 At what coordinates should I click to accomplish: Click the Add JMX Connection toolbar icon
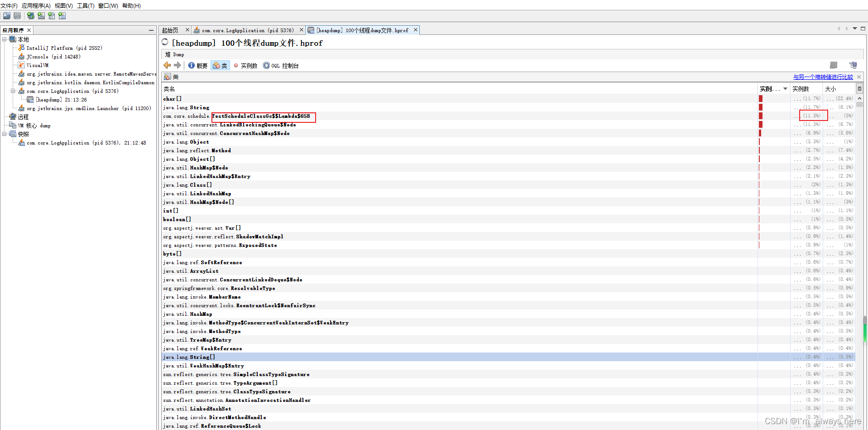point(41,16)
